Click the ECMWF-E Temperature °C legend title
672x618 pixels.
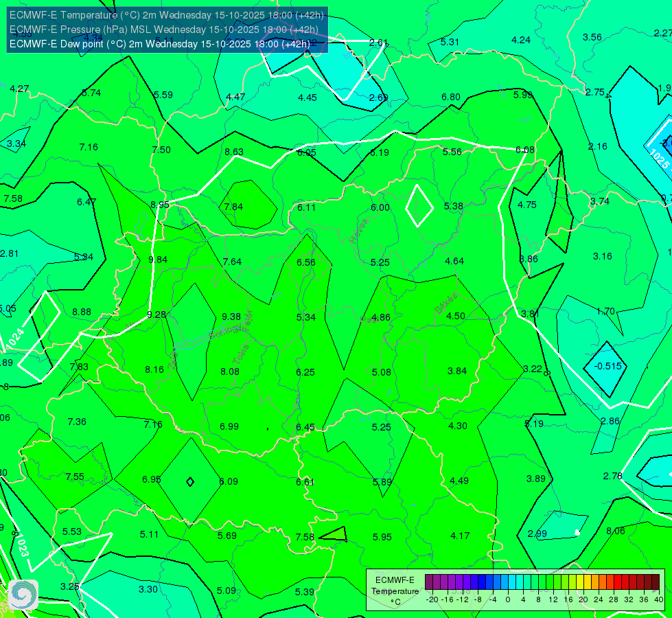click(x=395, y=591)
